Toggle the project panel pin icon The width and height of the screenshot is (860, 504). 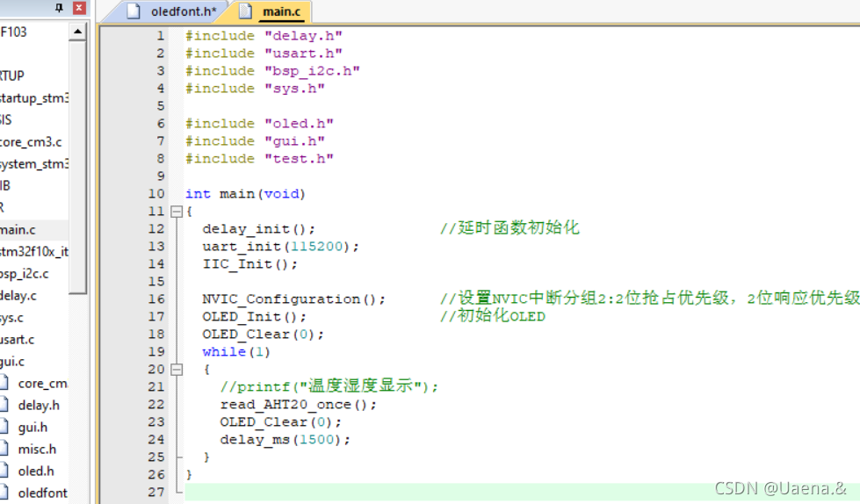point(59,8)
